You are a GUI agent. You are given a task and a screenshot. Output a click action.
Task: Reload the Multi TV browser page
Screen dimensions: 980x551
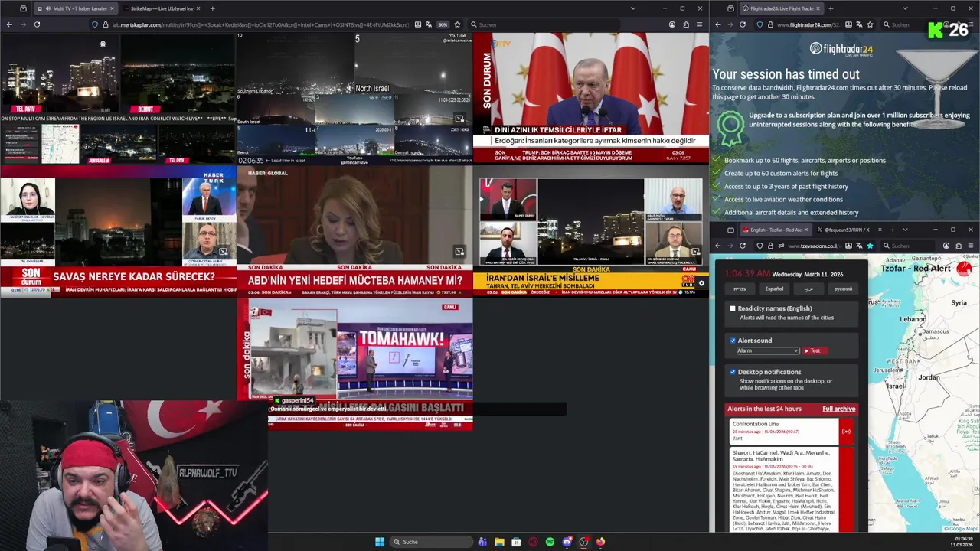point(37,24)
